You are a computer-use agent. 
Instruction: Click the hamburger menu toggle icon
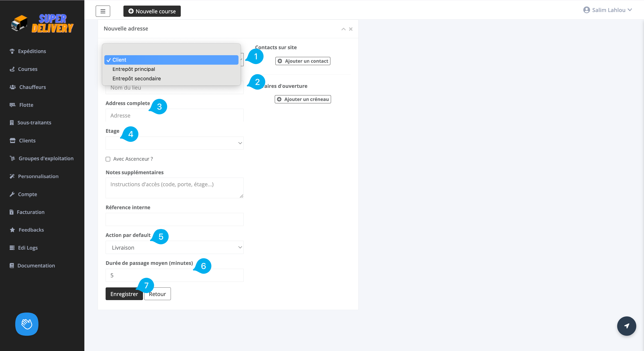pyautogui.click(x=103, y=11)
